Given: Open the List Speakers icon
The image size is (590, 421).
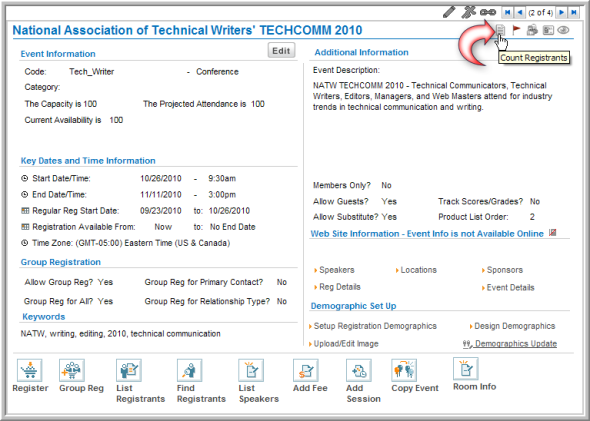Looking at the screenshot, I should [x=251, y=370].
